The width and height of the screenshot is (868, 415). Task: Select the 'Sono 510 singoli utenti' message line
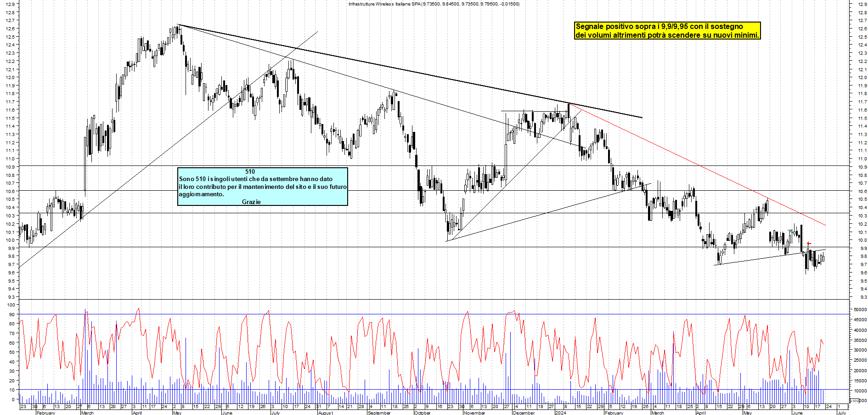256,179
